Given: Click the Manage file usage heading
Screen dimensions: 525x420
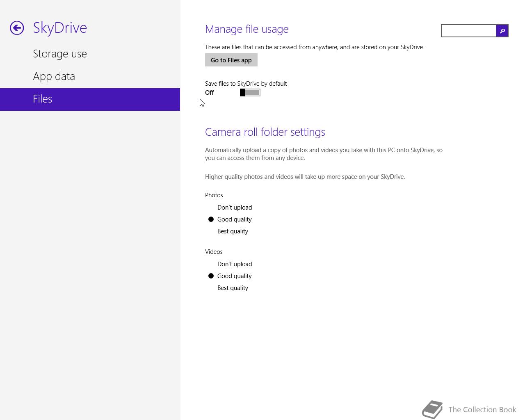Looking at the screenshot, I should [247, 29].
